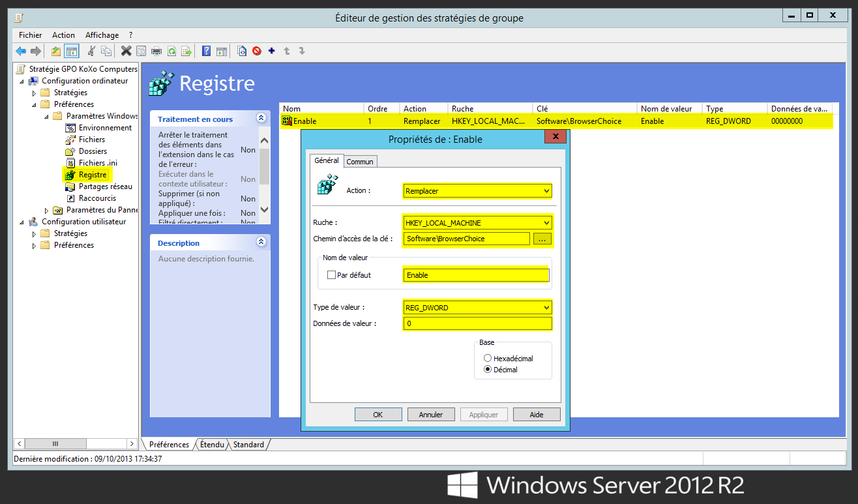
Task: Click the back arrow toolbar icon
Action: click(x=21, y=51)
